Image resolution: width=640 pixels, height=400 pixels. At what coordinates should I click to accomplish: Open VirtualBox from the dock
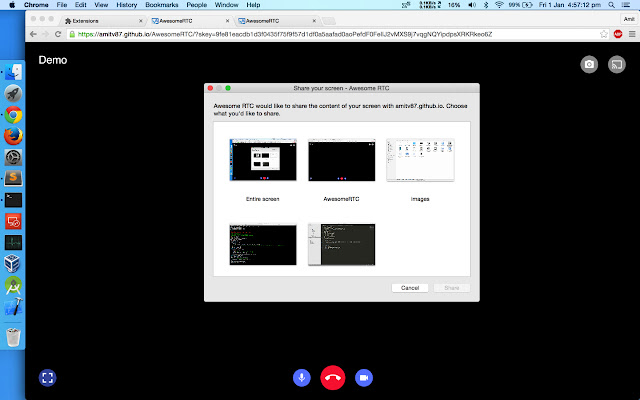(x=13, y=264)
